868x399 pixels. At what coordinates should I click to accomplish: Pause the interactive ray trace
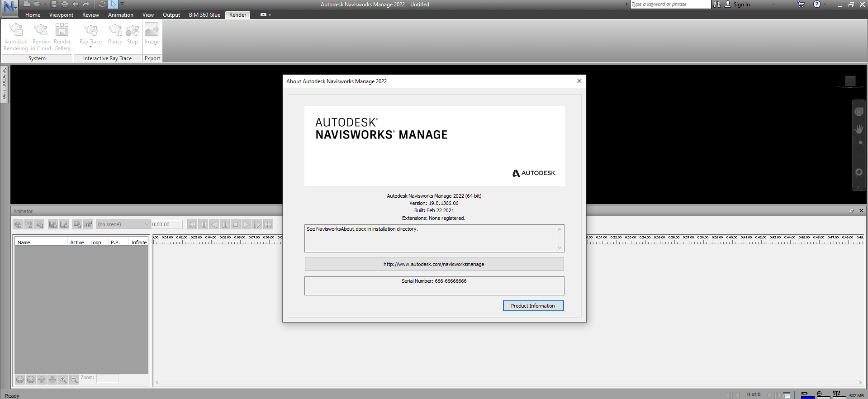point(115,34)
